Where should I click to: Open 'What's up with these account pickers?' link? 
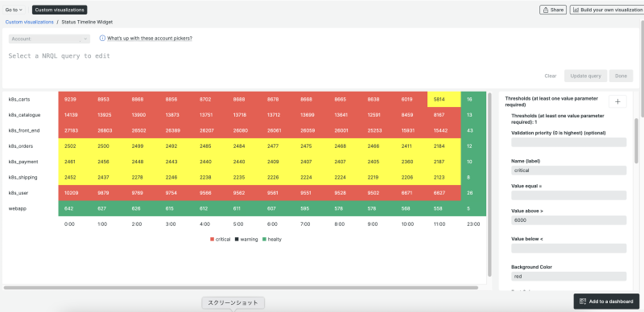tap(150, 39)
